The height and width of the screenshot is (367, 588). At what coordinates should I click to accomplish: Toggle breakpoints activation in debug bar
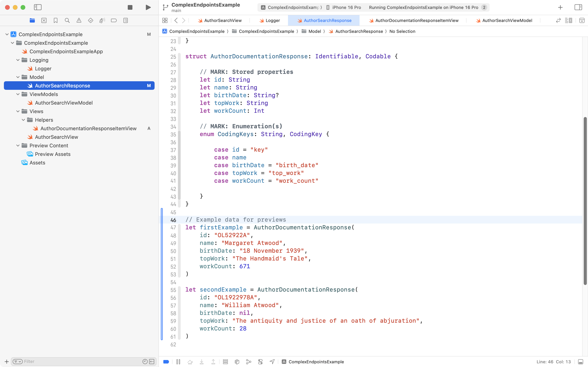(166, 362)
